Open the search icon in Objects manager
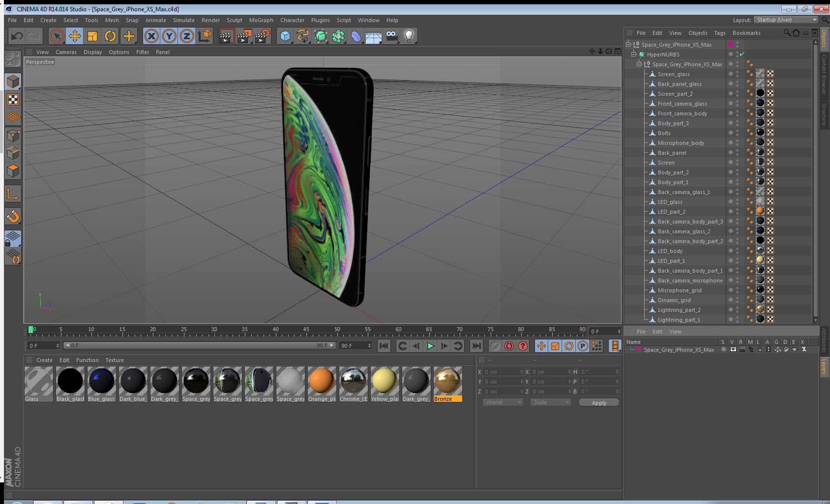The width and height of the screenshot is (830, 504). click(787, 33)
